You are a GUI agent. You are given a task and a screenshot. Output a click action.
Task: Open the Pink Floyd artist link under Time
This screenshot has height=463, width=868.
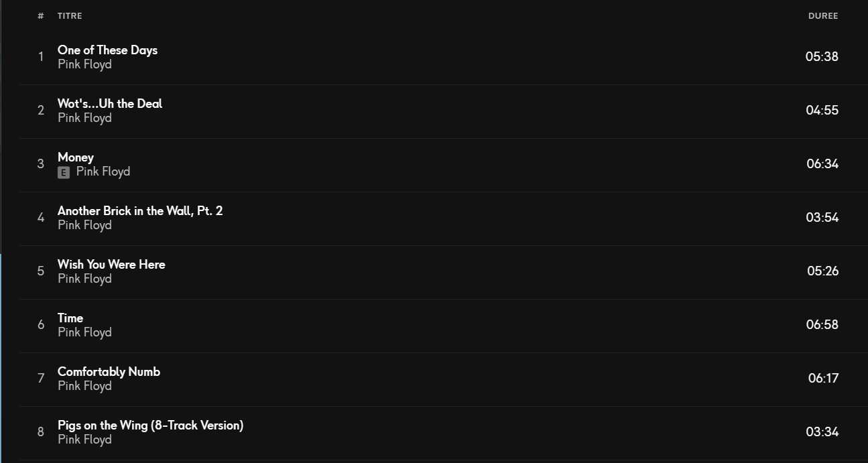(x=84, y=332)
